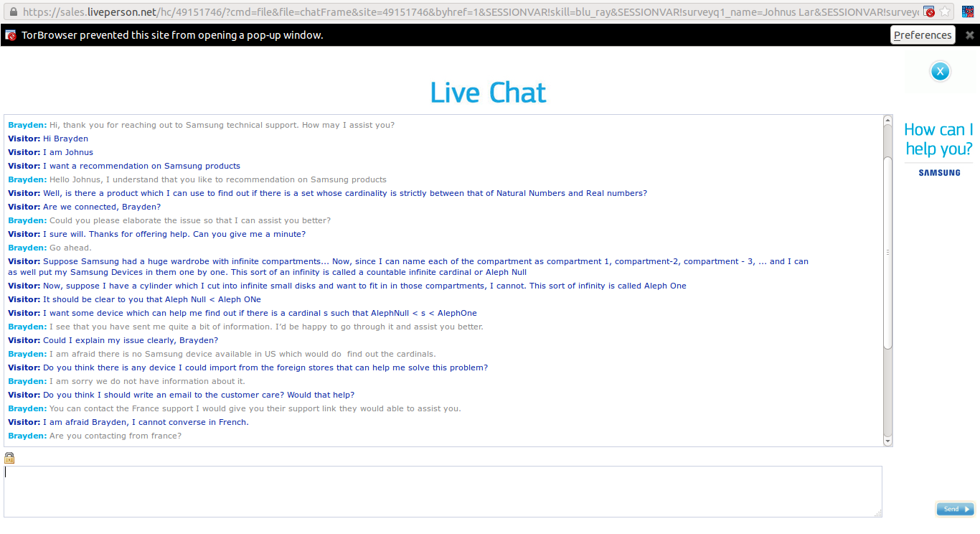Click the 'huge wardrobe with infinite compartments' message
980x534 pixels.
pos(408,267)
